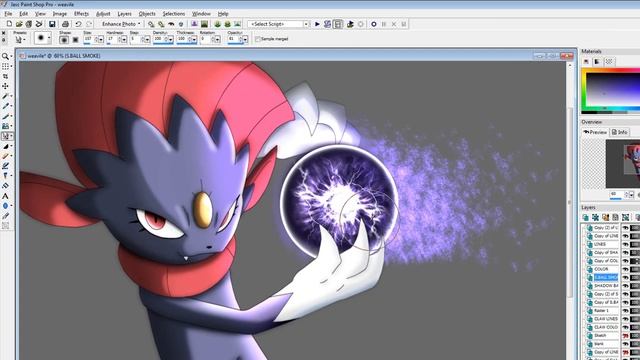The height and width of the screenshot is (360, 640).
Task: Enable the Sample merged checkbox
Action: point(258,39)
